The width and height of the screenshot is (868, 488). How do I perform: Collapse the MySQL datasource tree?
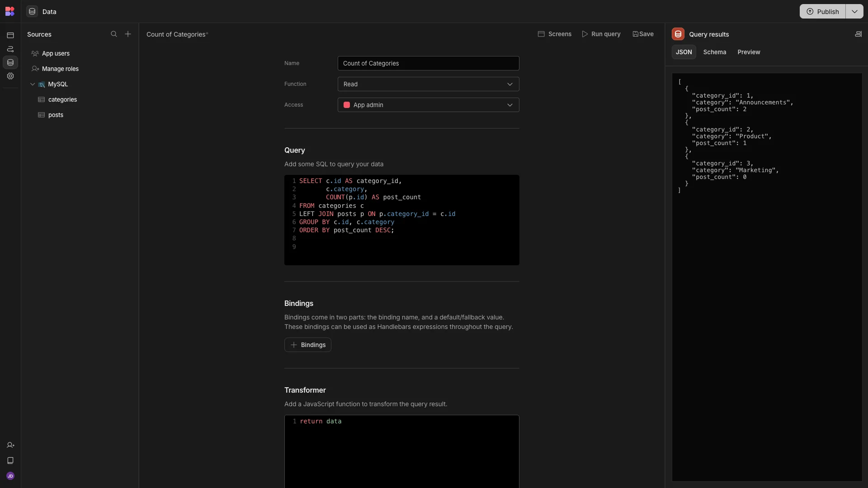click(33, 84)
